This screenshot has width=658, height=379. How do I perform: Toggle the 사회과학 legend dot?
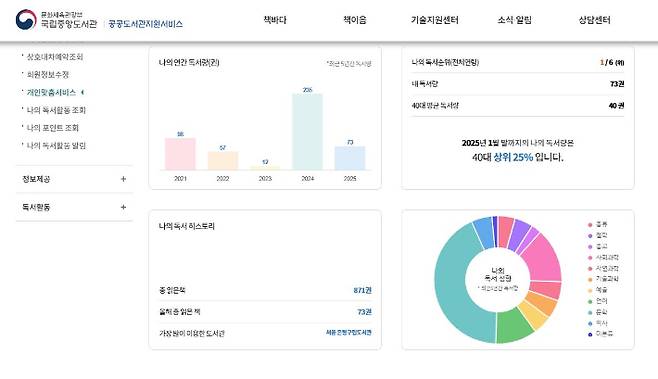[590, 258]
